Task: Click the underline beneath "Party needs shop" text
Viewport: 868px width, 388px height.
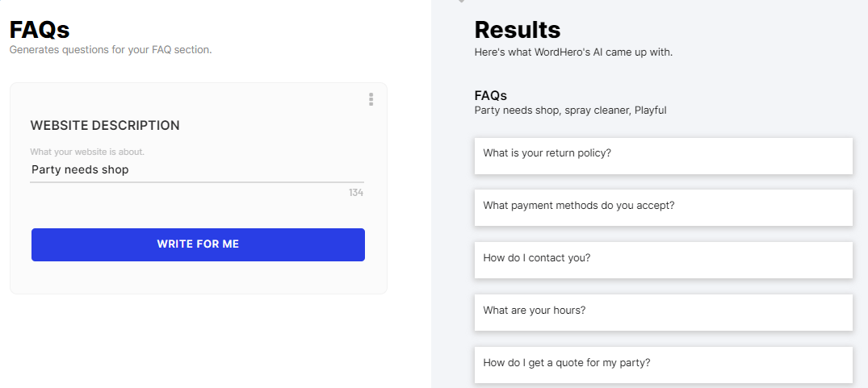Action: (197, 182)
